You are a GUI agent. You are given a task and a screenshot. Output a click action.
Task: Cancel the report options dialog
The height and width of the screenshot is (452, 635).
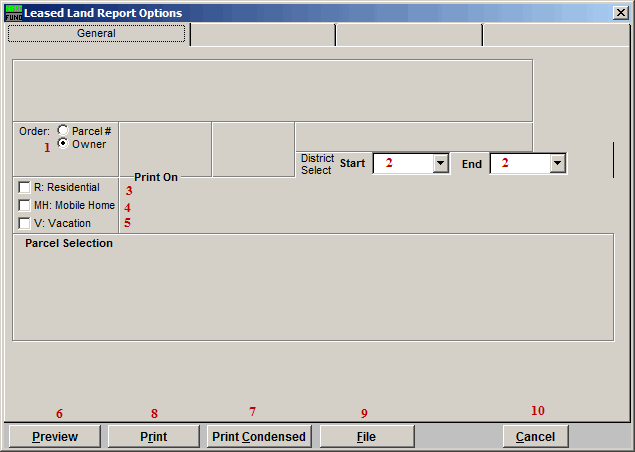(535, 437)
